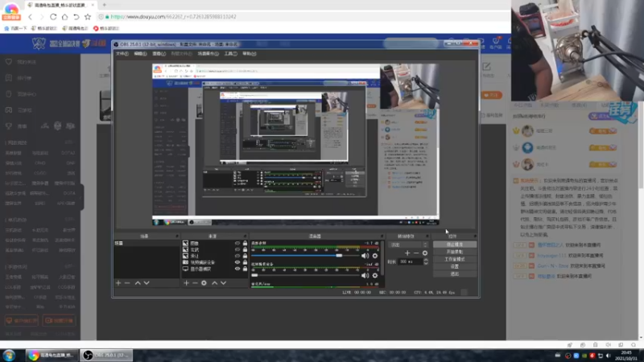The image size is (644, 362).
Task: Switch to OBS 25.0.1 on the taskbar
Action: (106, 355)
